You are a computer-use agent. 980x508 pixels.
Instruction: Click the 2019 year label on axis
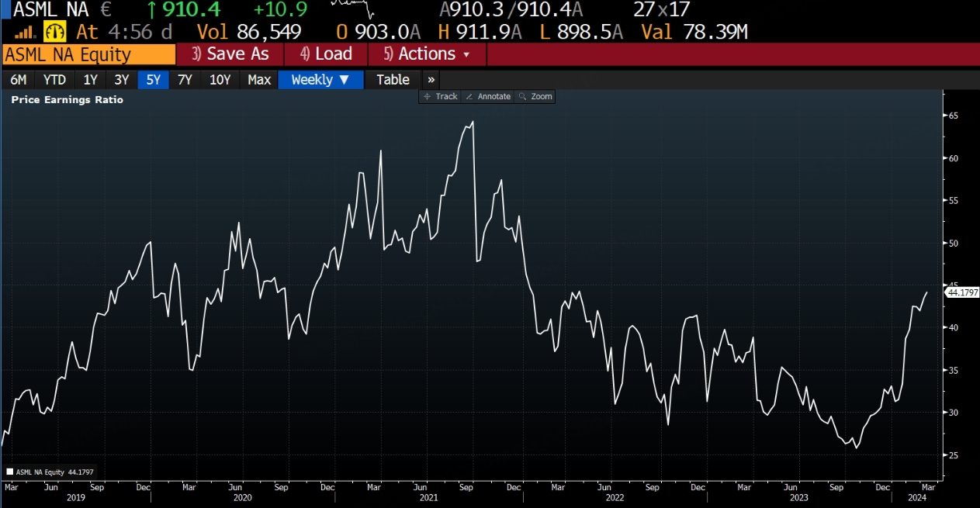click(x=74, y=497)
